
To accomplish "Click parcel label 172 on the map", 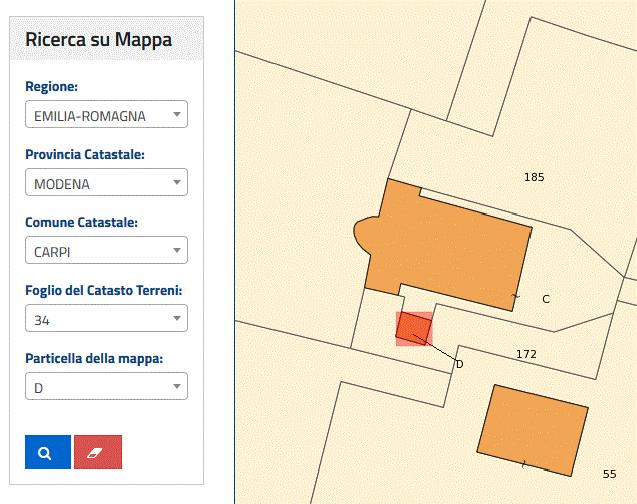I will (526, 354).
